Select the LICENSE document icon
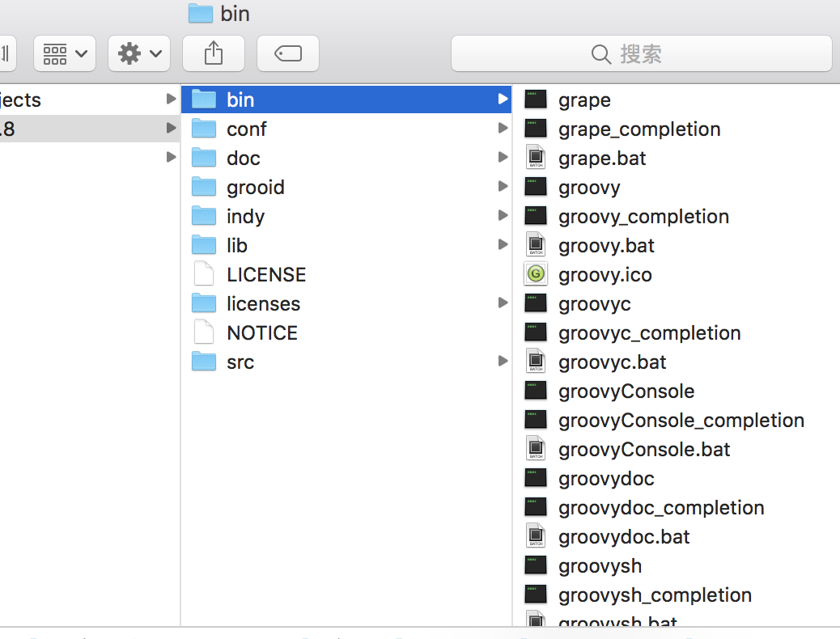Image resolution: width=840 pixels, height=639 pixels. [x=204, y=273]
